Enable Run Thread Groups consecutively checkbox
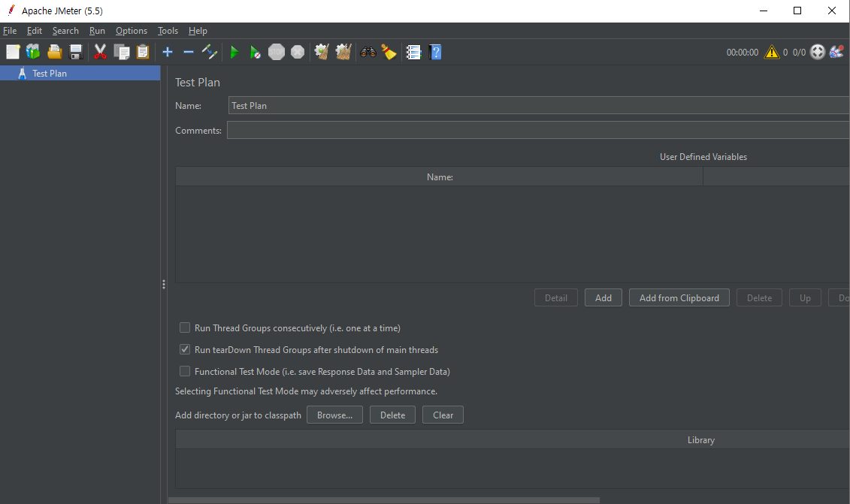 (185, 328)
